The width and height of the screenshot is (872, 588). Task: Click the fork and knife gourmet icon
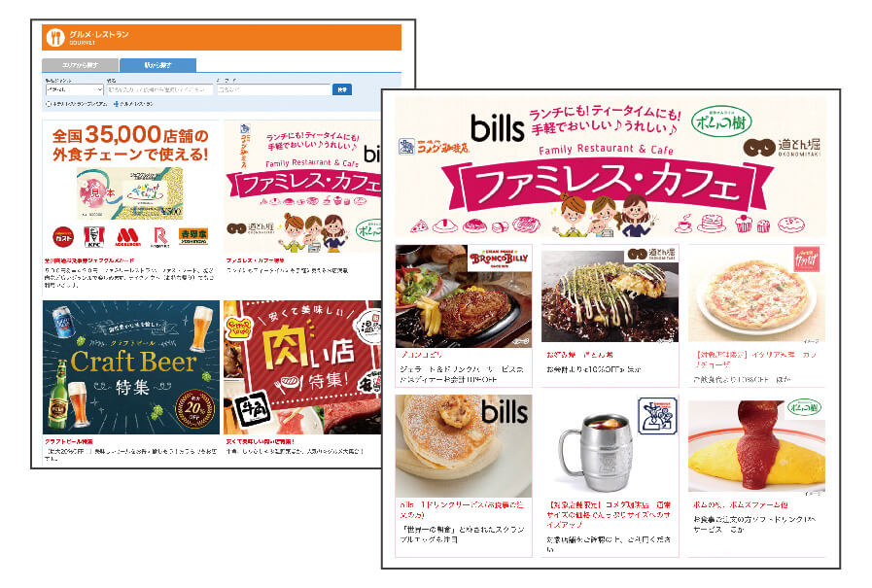[55, 38]
